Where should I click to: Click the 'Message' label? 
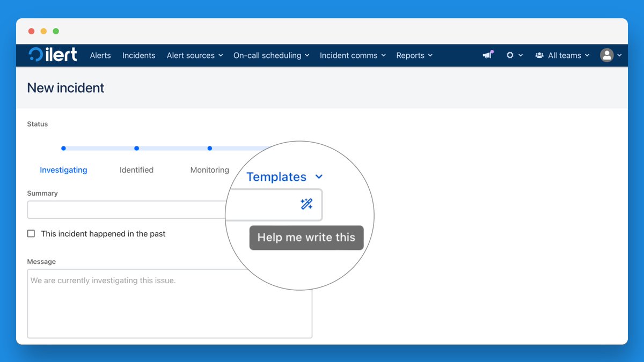coord(41,262)
